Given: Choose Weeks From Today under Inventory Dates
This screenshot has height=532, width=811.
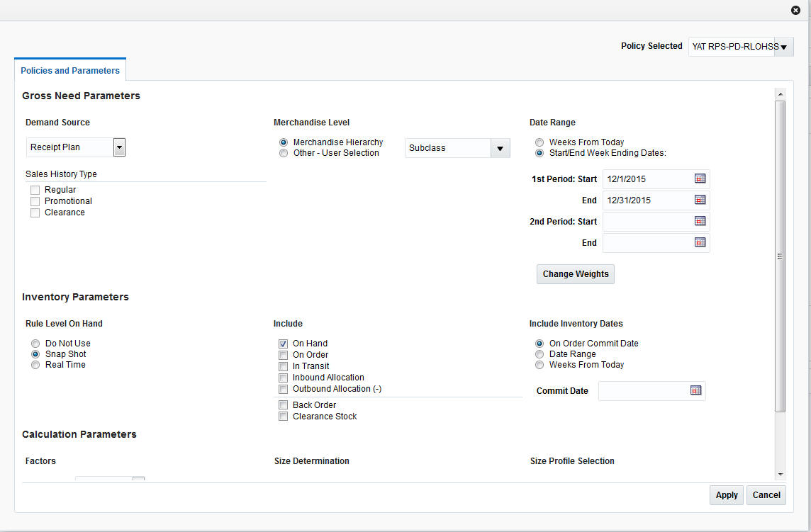Looking at the screenshot, I should pos(539,365).
